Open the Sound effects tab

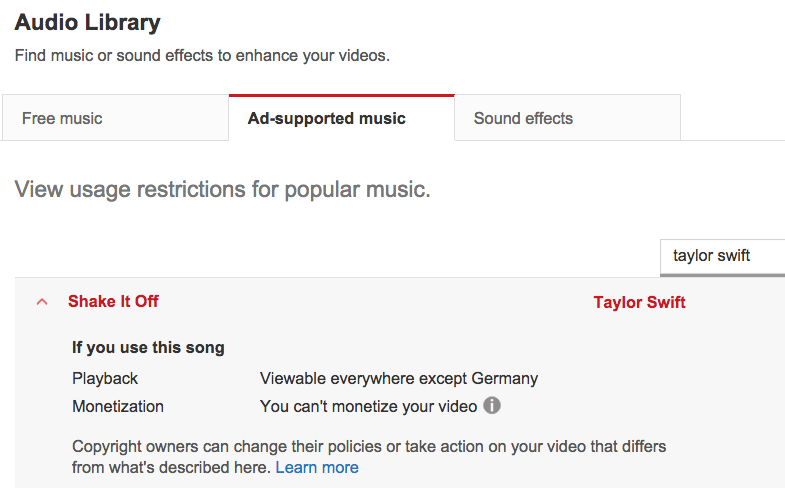click(523, 118)
